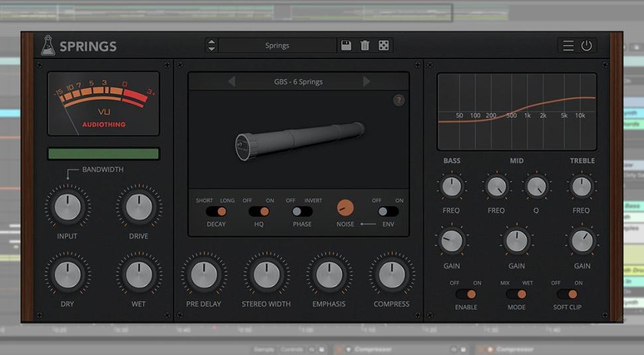644x355 pixels.
Task: Click the dice icon to randomize settings
Action: tap(383, 46)
